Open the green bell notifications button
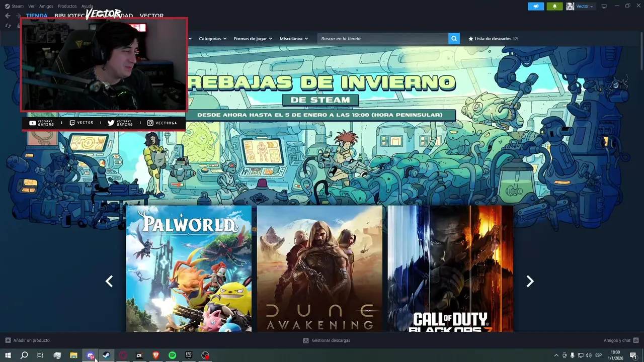The height and width of the screenshot is (362, 644). (554, 6)
